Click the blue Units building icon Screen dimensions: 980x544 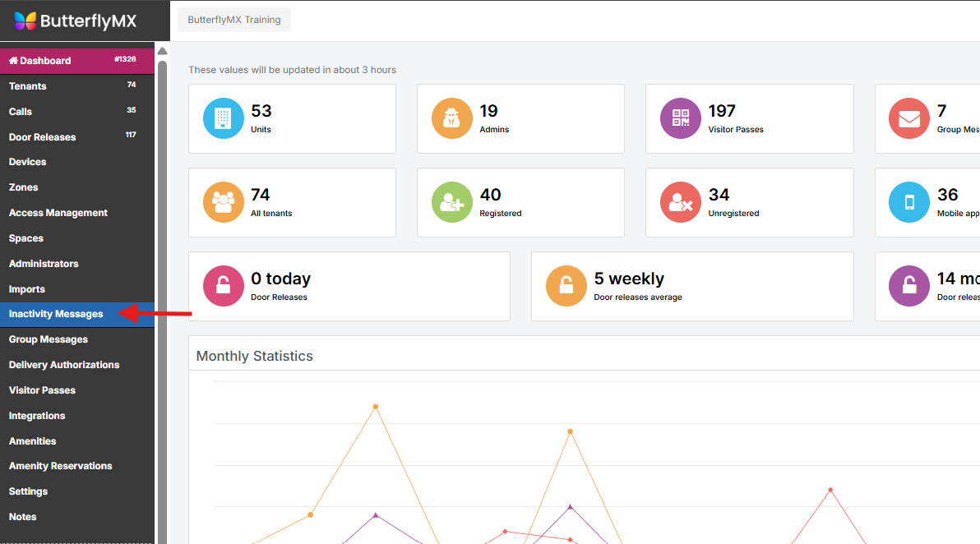click(x=224, y=118)
